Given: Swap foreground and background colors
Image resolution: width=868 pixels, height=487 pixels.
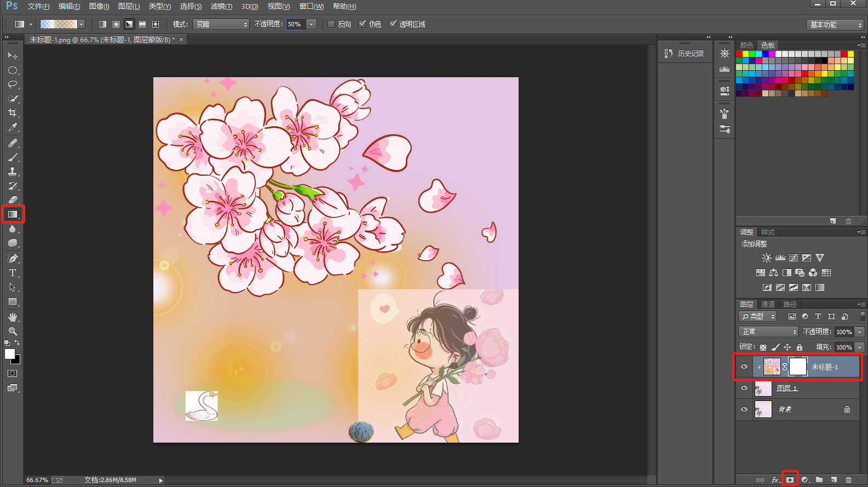Looking at the screenshot, I should click(17, 343).
